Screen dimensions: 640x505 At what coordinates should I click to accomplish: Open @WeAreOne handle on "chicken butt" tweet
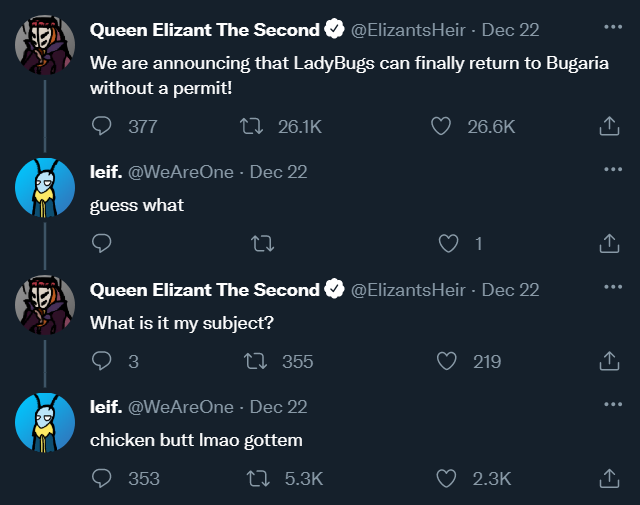(x=181, y=407)
